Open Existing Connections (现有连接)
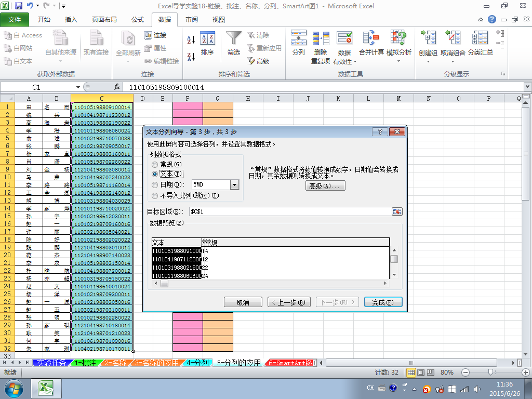532x399 pixels. 96,43
